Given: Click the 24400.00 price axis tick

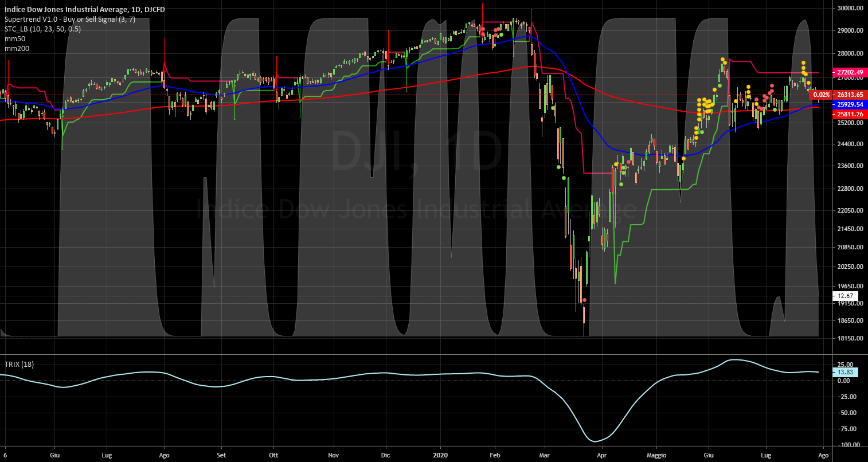Looking at the screenshot, I should pyautogui.click(x=850, y=144).
